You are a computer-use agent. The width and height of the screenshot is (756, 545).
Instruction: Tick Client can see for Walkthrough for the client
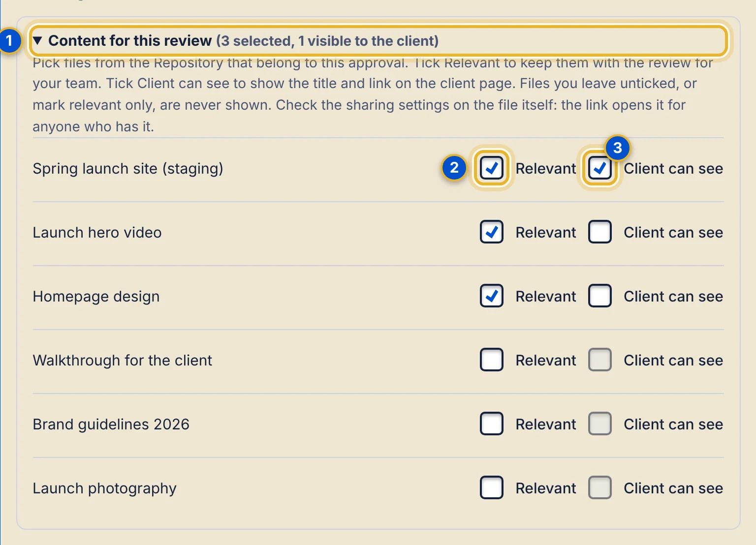(600, 360)
